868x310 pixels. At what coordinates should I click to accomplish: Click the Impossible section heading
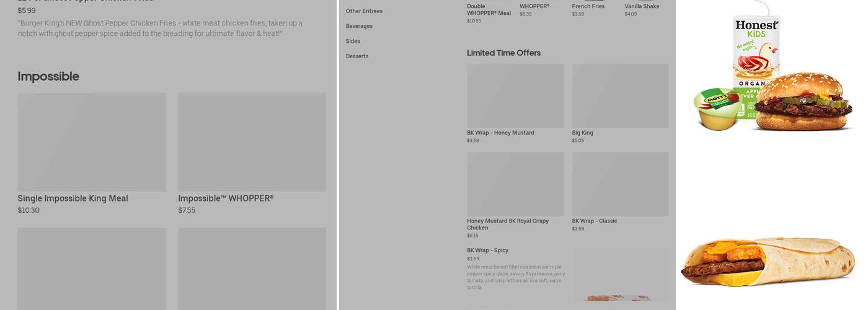coord(48,76)
